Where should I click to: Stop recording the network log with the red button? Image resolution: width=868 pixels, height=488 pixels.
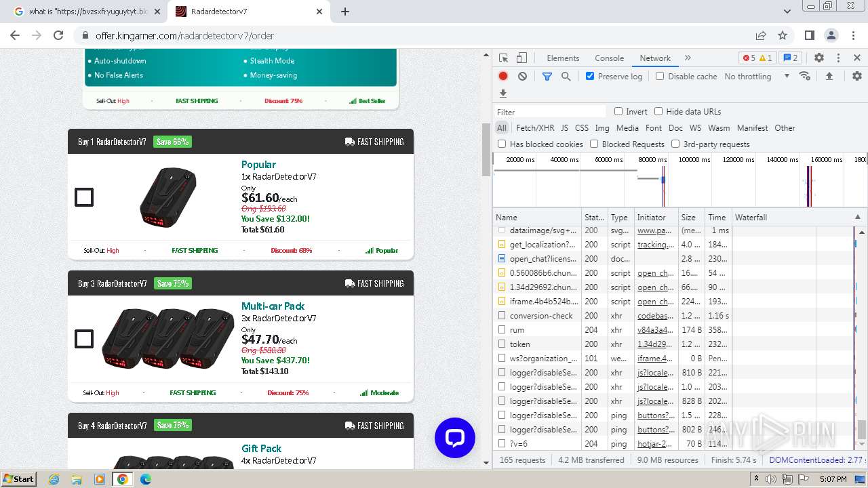(x=503, y=77)
